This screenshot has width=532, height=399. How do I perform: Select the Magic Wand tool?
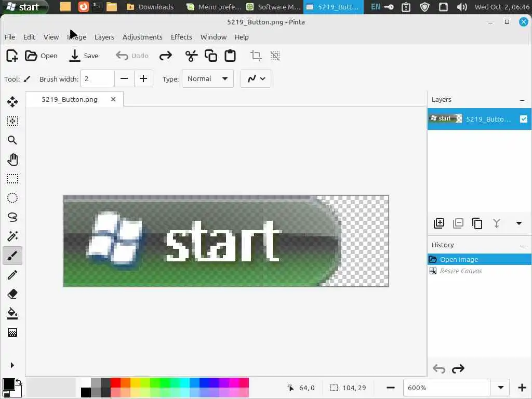coord(12,236)
